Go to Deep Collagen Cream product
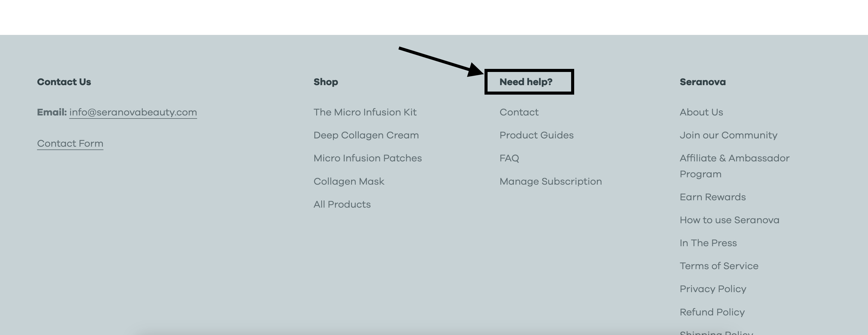This screenshot has height=335, width=868. pyautogui.click(x=366, y=135)
